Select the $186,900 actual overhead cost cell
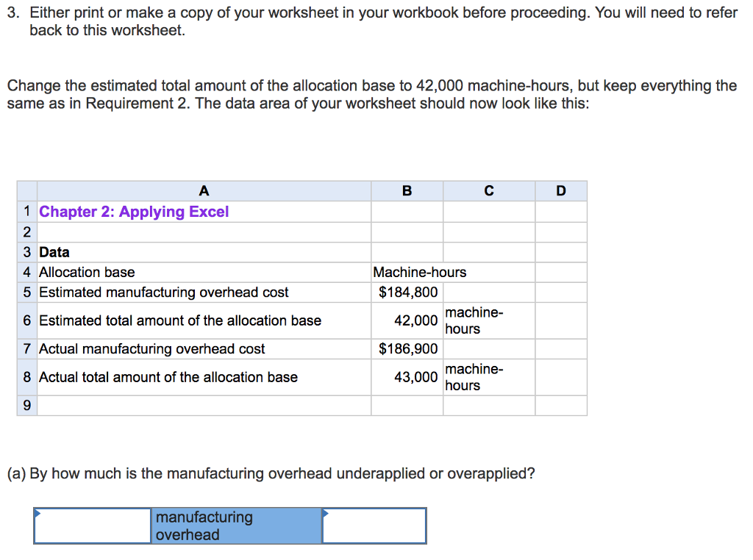This screenshot has height=560, width=753. (407, 348)
